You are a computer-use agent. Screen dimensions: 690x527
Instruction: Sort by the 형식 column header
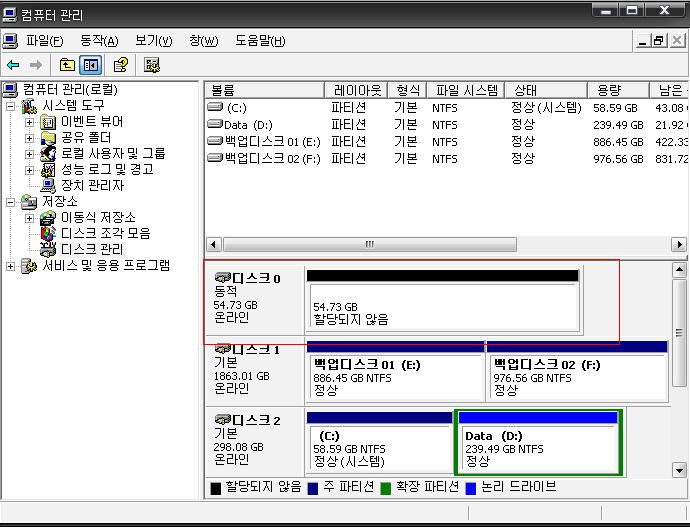(407, 91)
